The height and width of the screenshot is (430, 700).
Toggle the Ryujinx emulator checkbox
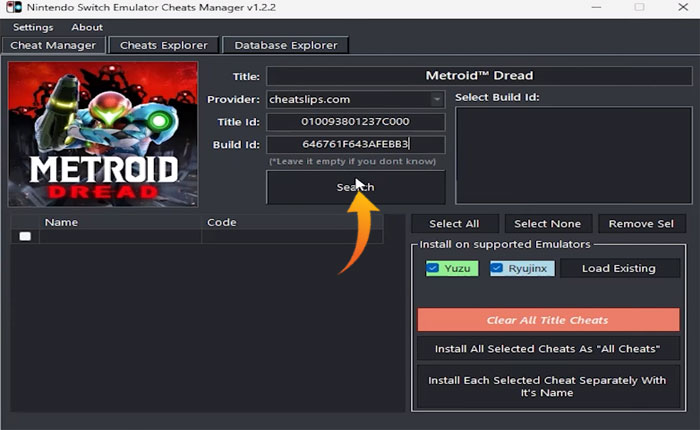pyautogui.click(x=497, y=268)
